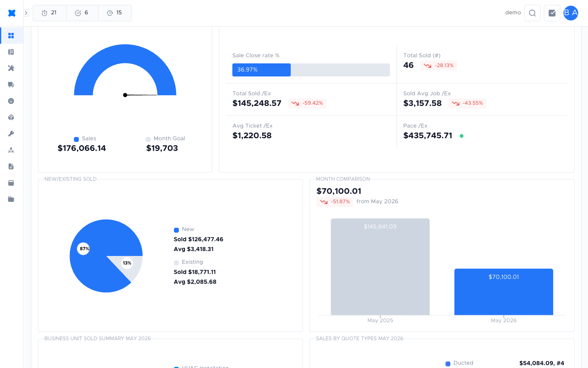The image size is (588, 368).
Task: Open the crossed tools icon in sidebar
Action: pos(11,68)
